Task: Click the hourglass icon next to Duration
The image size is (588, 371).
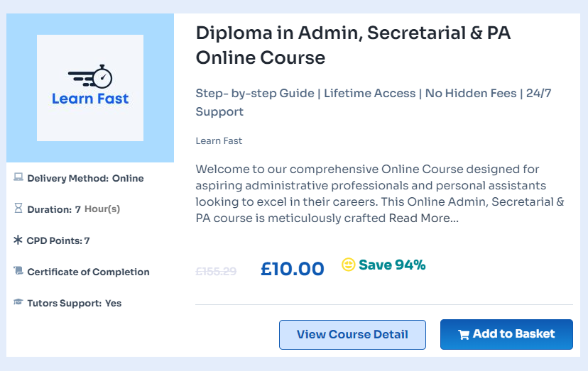Action: (x=18, y=208)
